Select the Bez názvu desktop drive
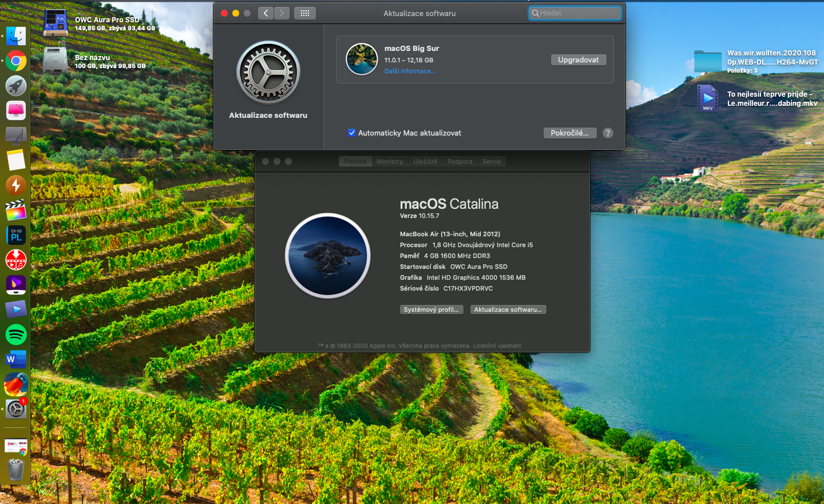Image resolution: width=824 pixels, height=504 pixels. click(x=56, y=60)
